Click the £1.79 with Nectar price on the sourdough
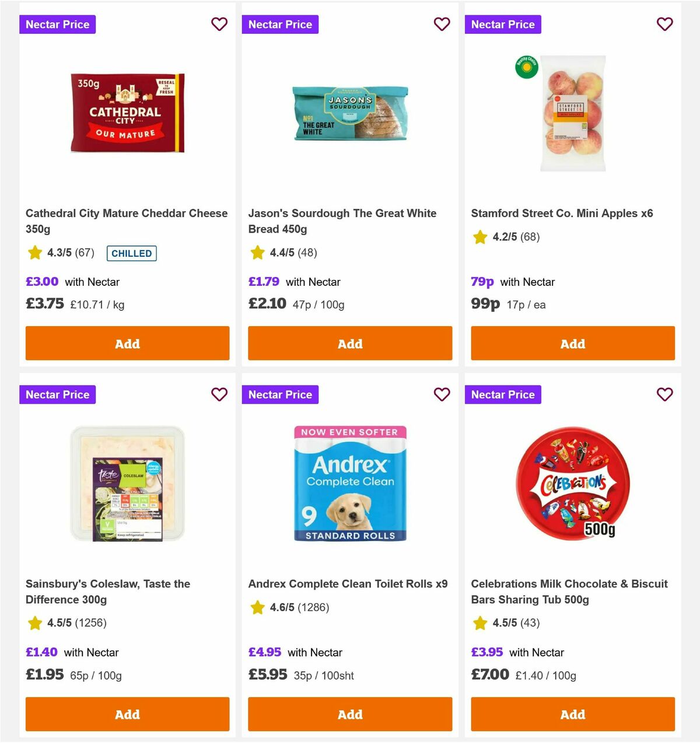The height and width of the screenshot is (743, 700). pyautogui.click(x=264, y=282)
